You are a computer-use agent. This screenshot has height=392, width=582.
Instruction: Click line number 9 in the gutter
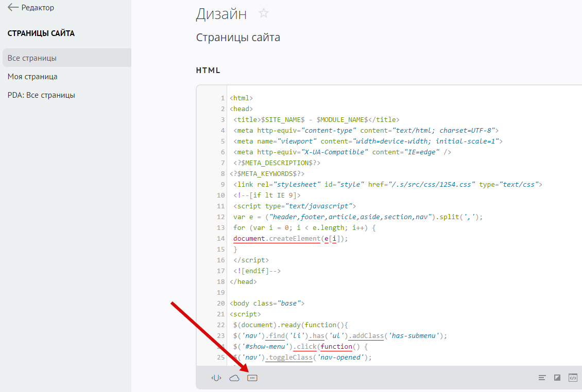(x=222, y=184)
